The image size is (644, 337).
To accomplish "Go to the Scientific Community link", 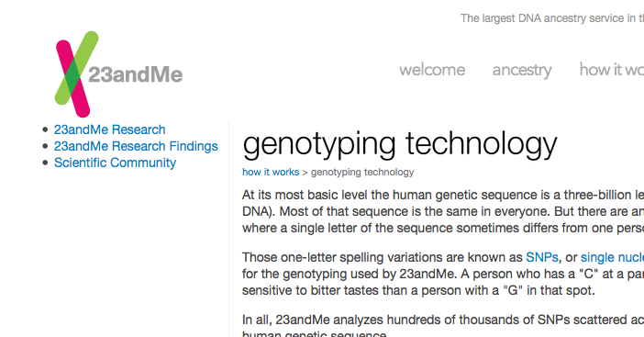I will click(115, 163).
